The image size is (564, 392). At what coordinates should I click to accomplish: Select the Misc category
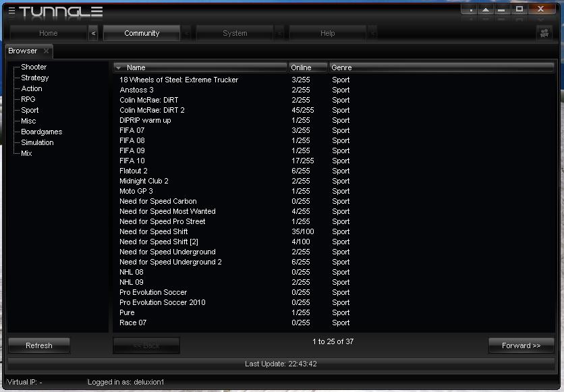pyautogui.click(x=28, y=121)
